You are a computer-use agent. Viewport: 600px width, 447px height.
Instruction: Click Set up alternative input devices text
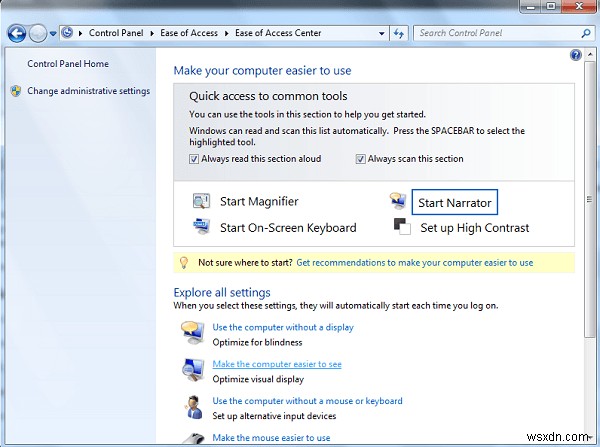pos(274,416)
